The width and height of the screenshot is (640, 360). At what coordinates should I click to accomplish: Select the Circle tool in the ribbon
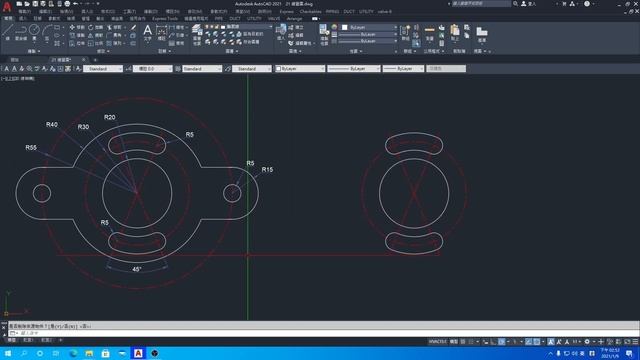point(34,32)
